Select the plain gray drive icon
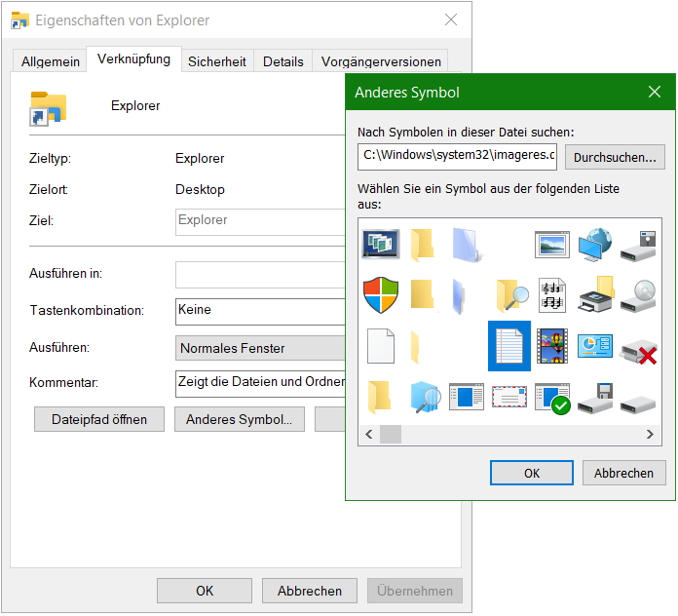Viewport: 678px width, 616px height. tap(638, 404)
